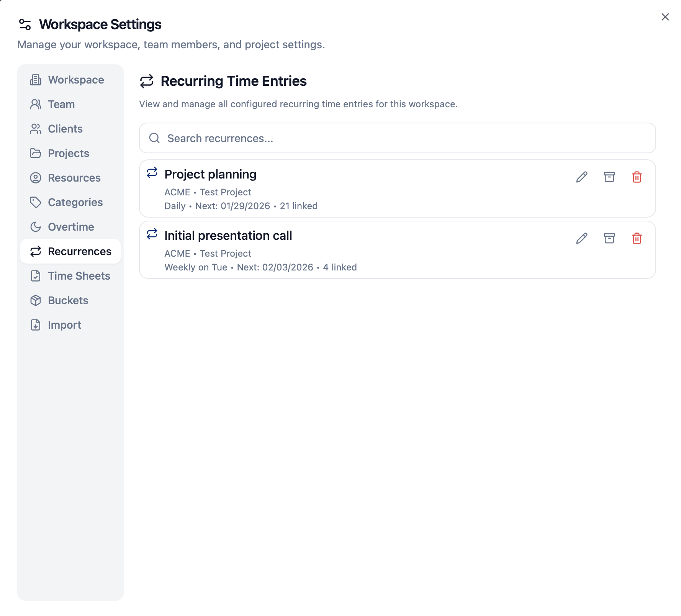This screenshot has width=681, height=616.
Task: Click 'Daily • Next: 01/29/2026 • 21 linked' text
Action: click(x=241, y=206)
